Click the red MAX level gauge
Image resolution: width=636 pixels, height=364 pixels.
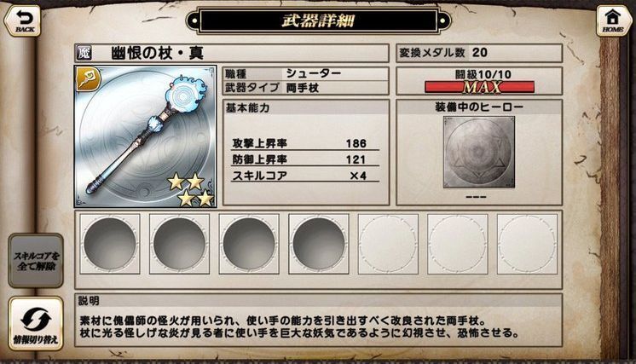[x=479, y=87]
